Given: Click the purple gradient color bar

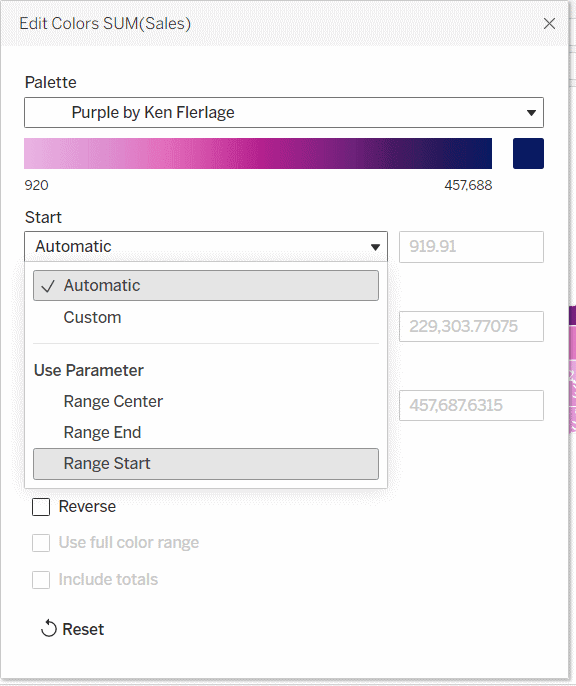Looking at the screenshot, I should (x=258, y=154).
